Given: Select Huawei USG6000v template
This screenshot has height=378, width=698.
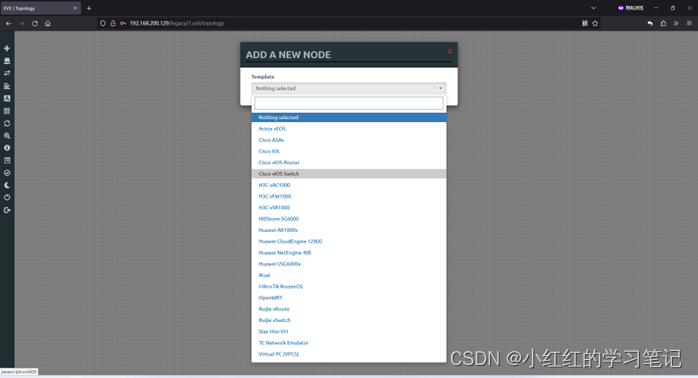Looking at the screenshot, I should 349,264.
